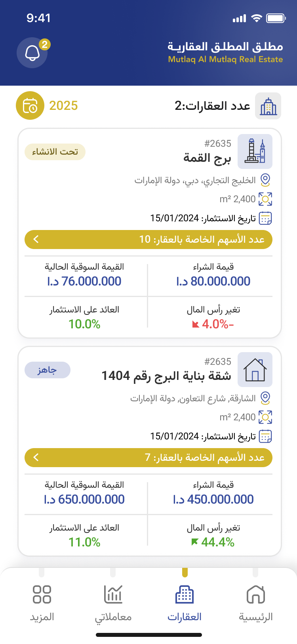Select the 2025 year filter
Screen dimensions: 297x644
click(63, 106)
